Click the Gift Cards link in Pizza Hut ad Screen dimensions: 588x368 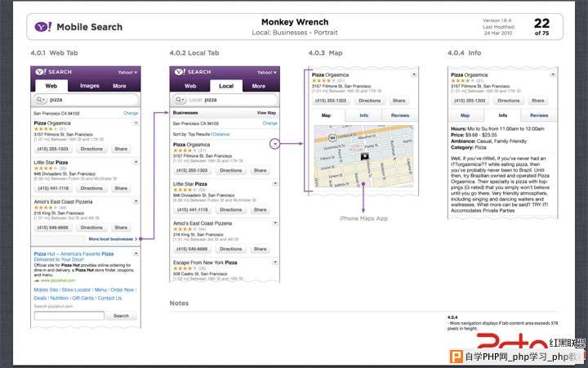[82, 298]
